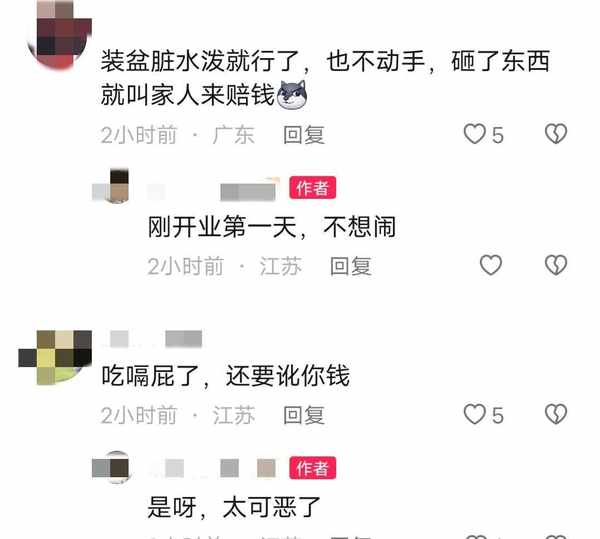Like the comment from 广东
This screenshot has height=539, width=600.
click(x=474, y=134)
